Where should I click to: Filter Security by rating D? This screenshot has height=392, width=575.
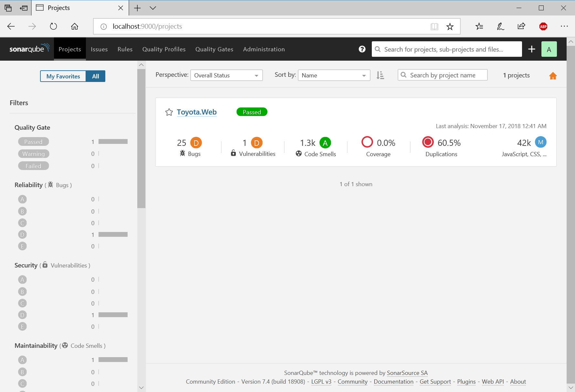click(x=22, y=315)
